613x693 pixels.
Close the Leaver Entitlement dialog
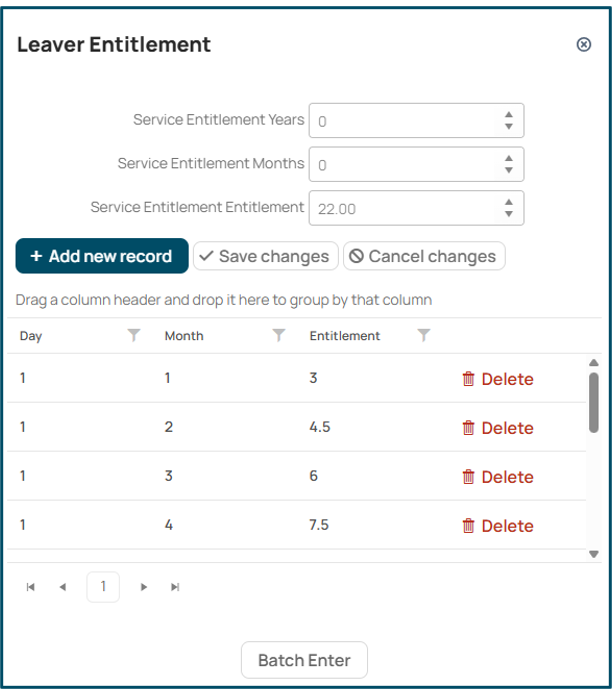coord(584,44)
